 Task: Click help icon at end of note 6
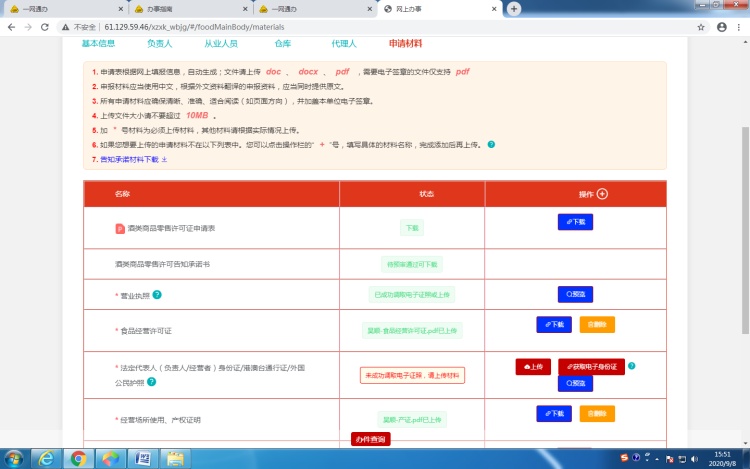(491, 144)
